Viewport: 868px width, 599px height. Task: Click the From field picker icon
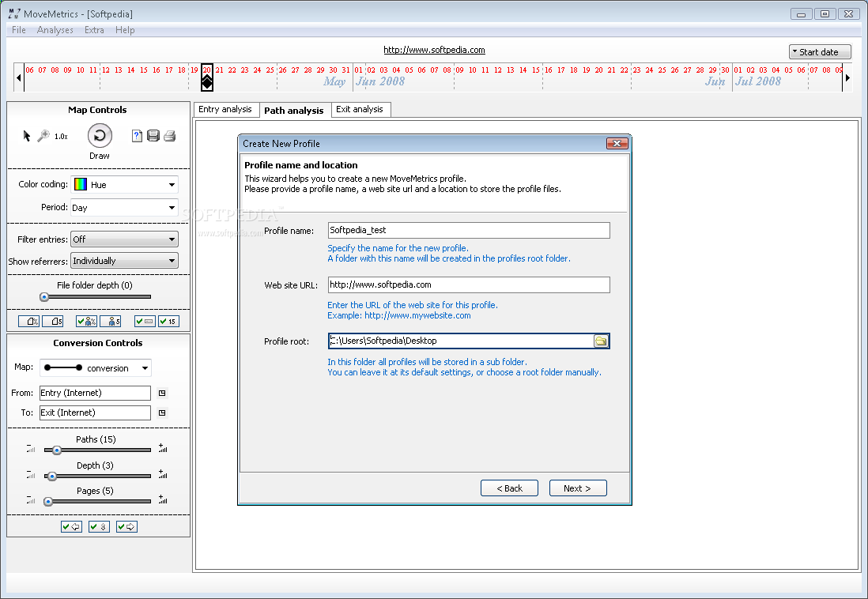162,393
